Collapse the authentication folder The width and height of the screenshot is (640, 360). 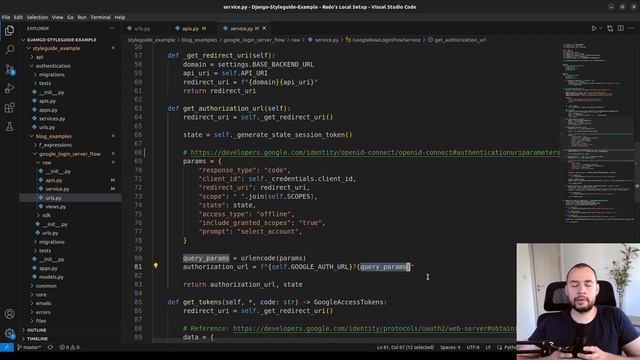(53, 66)
